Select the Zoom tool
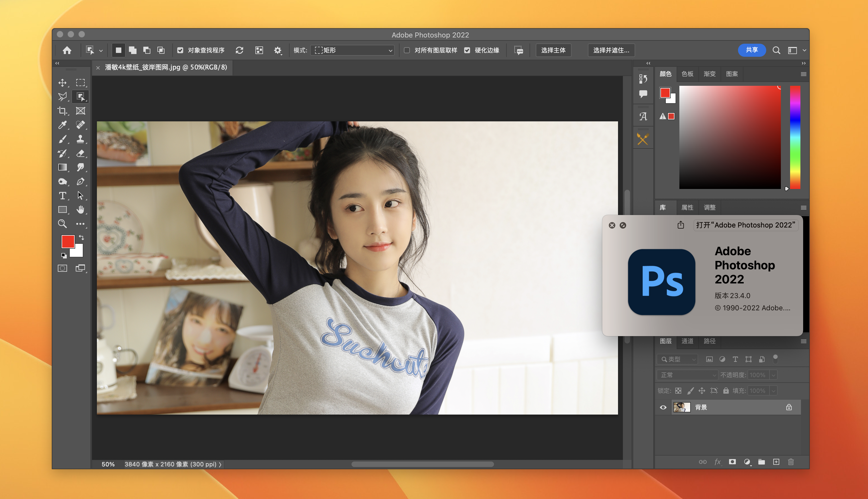Viewport: 868px width, 499px height. 62,224
